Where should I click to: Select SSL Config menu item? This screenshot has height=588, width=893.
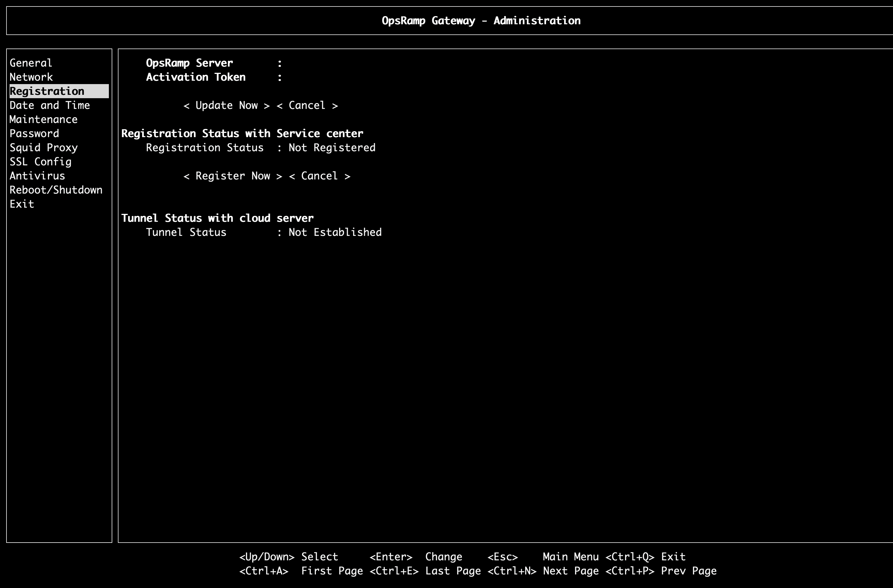41,162
